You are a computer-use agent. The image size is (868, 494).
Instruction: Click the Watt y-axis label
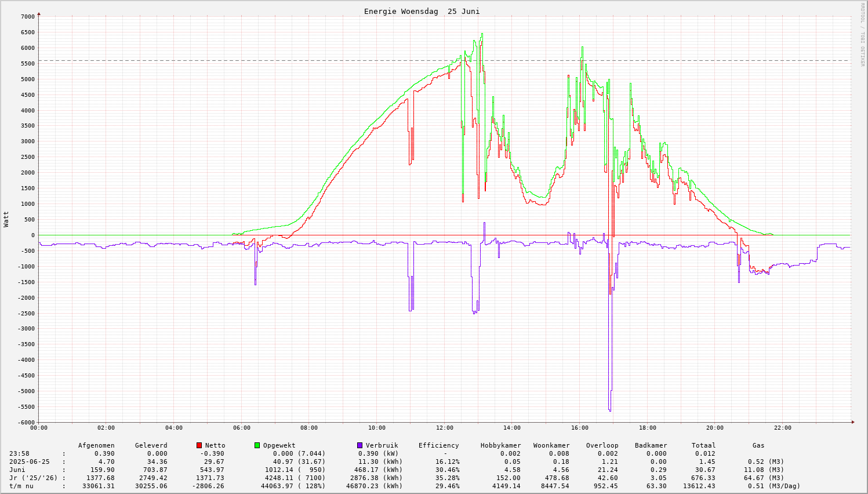coord(6,219)
